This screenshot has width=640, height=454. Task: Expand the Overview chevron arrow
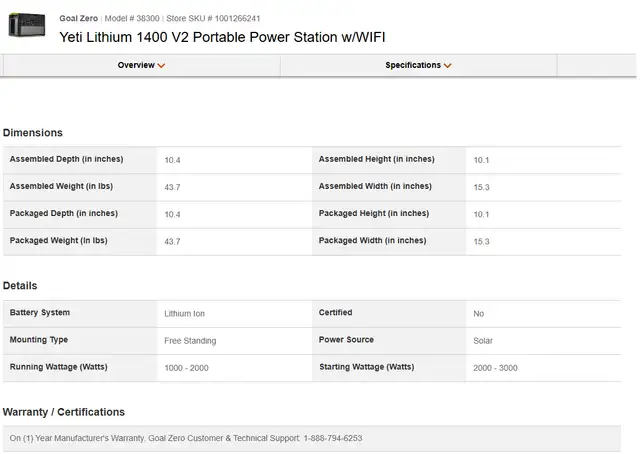pos(162,66)
